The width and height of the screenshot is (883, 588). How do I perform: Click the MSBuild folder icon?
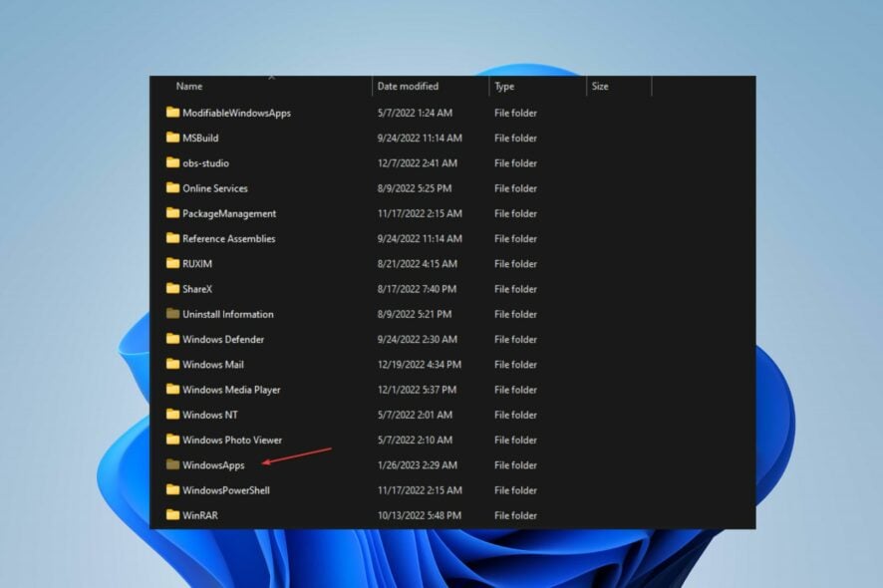(172, 138)
